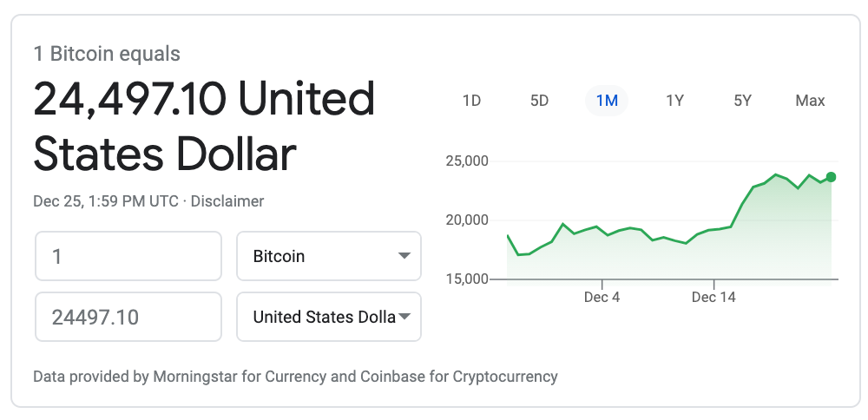The width and height of the screenshot is (868, 420).
Task: Click the green dot at the chart's end
Action: coord(831,177)
